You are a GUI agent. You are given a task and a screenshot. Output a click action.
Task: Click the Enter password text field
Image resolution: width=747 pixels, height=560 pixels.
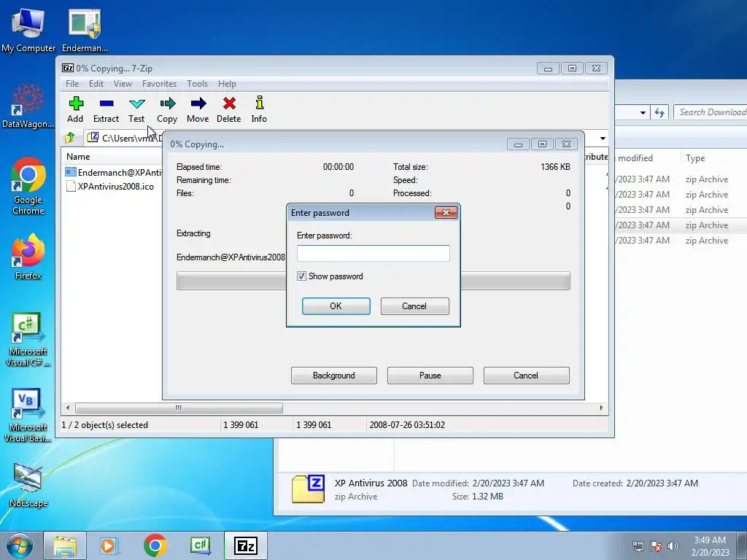click(373, 253)
